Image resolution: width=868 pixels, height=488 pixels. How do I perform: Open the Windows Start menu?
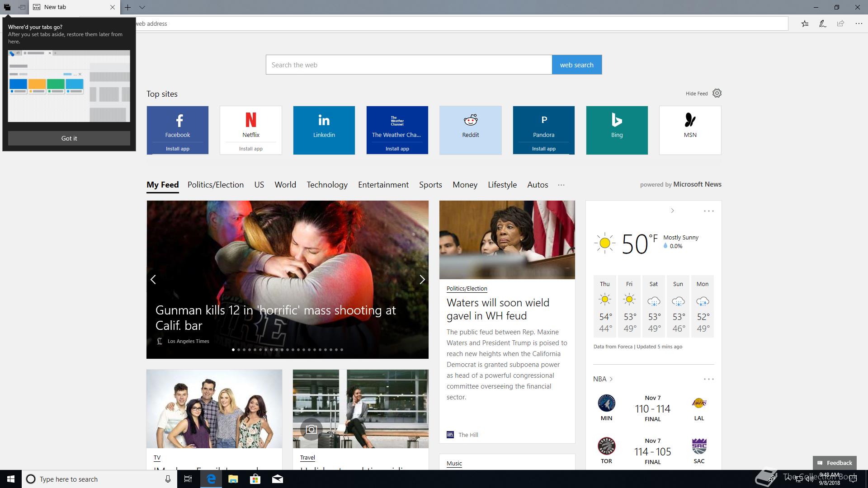click(11, 479)
